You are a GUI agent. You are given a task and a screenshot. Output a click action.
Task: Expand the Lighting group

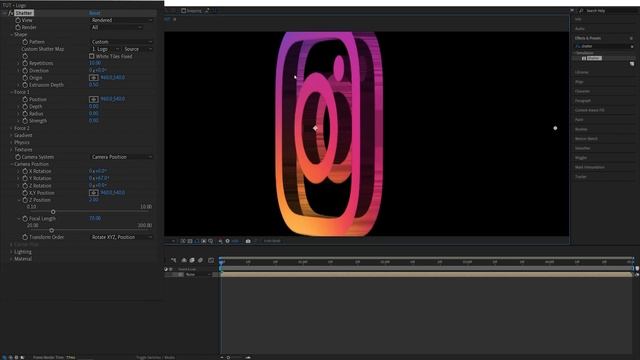(11, 252)
